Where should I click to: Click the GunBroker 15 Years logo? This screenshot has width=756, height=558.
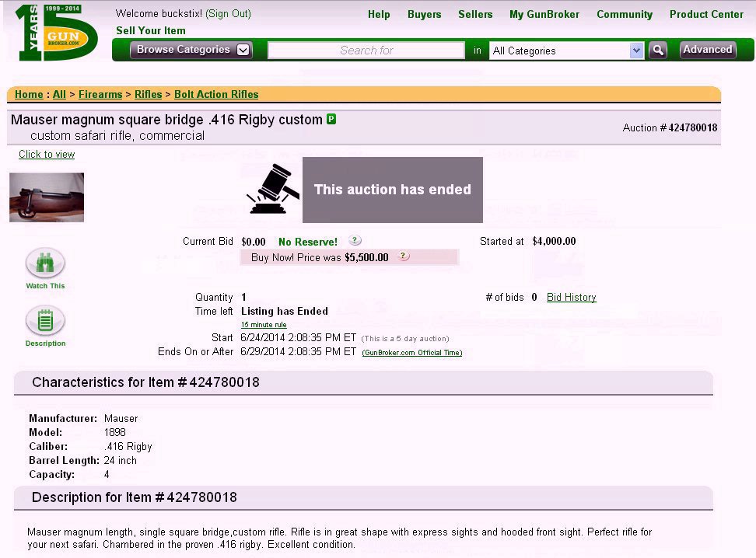click(57, 33)
